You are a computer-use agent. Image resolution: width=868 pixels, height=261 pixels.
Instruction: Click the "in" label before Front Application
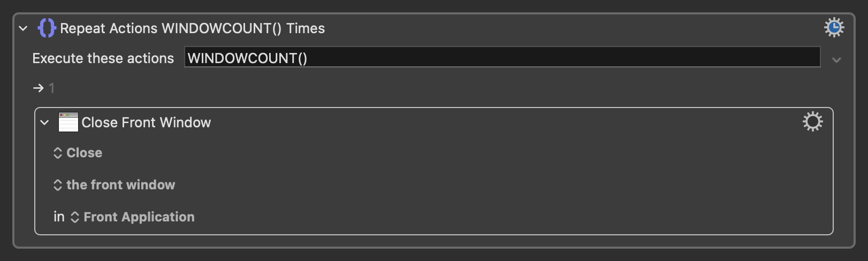coord(59,217)
